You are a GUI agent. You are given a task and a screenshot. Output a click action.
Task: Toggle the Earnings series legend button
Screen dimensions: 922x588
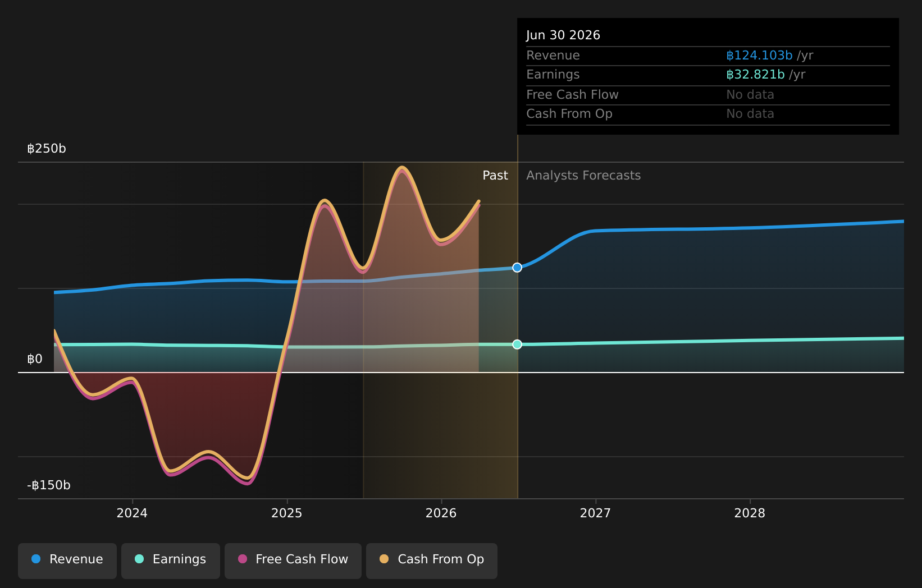point(171,561)
